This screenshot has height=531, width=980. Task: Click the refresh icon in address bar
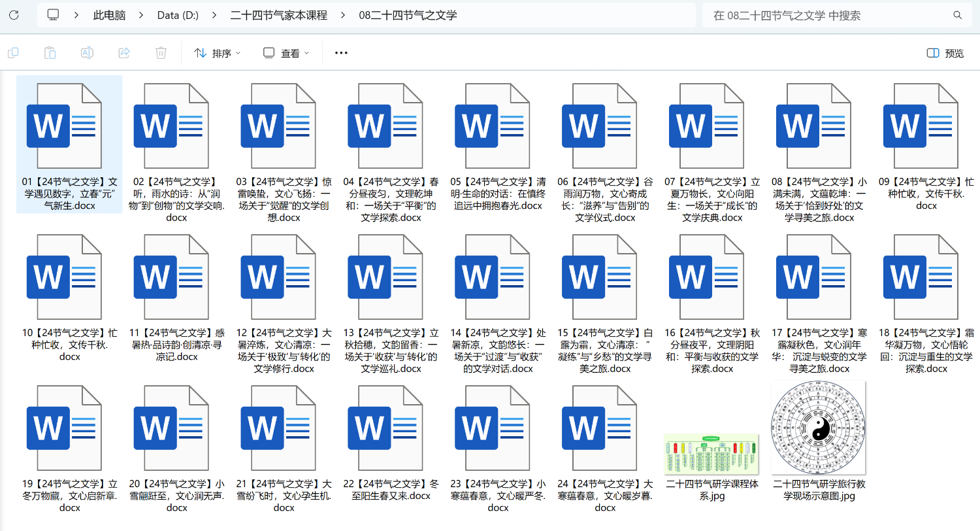14,15
